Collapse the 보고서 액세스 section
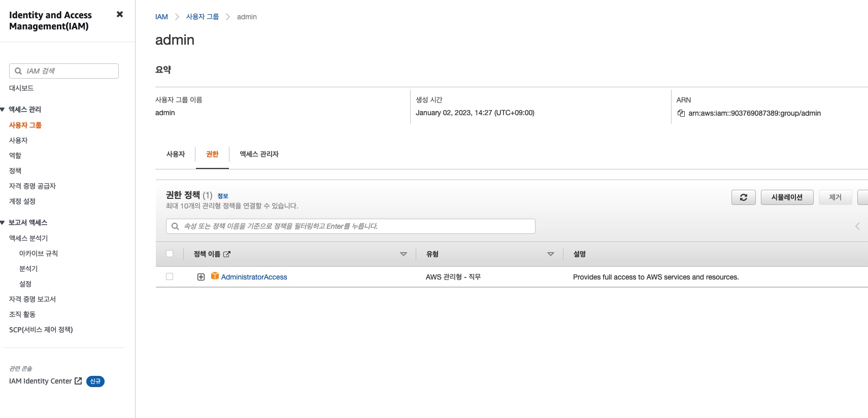Image resolution: width=868 pixels, height=418 pixels. 3,223
